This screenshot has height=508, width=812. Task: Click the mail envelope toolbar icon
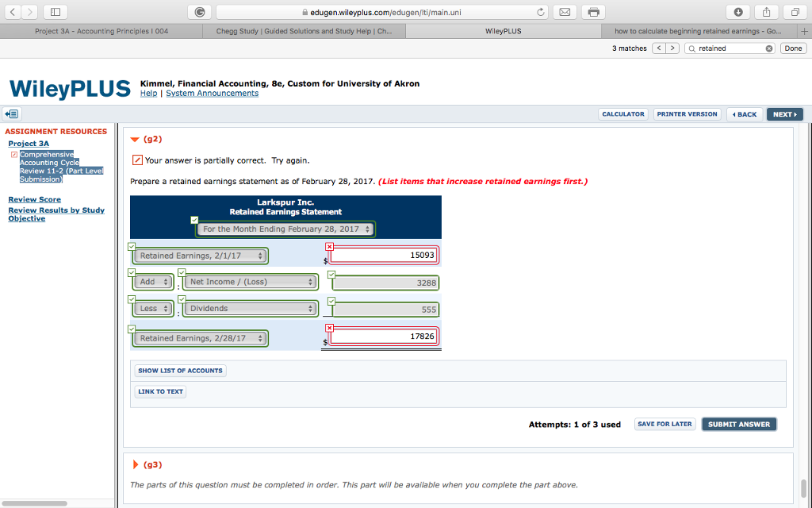tap(565, 12)
